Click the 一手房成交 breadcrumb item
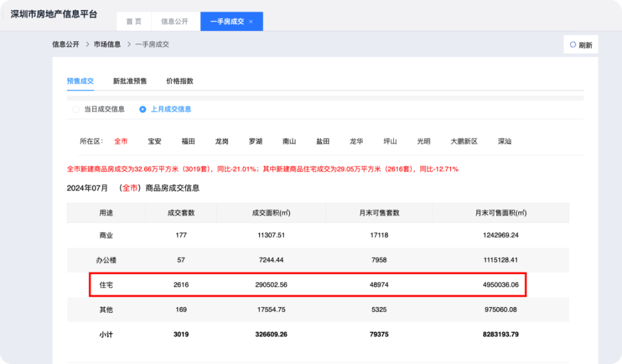622x364 pixels. coord(152,45)
